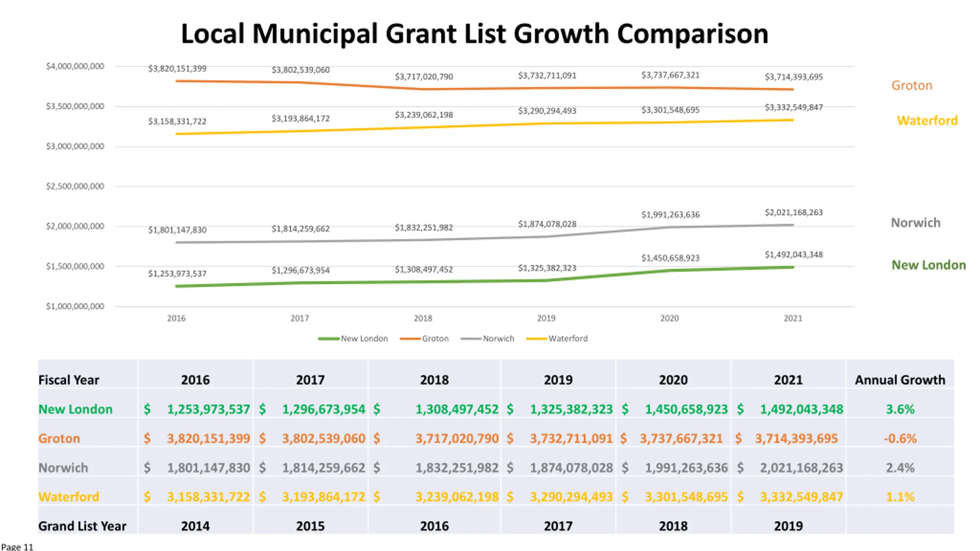Click the Groton orange legend marker
Screen dimensions: 980x551
(x=410, y=339)
